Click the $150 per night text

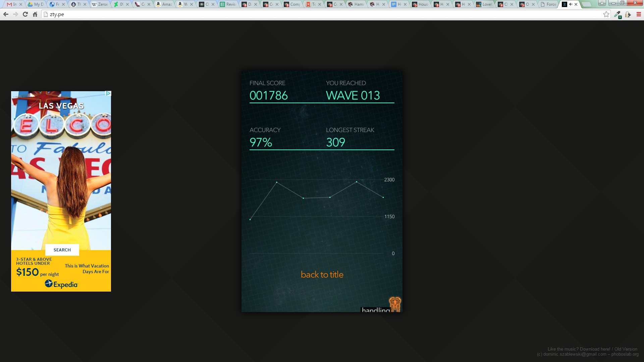37,272
